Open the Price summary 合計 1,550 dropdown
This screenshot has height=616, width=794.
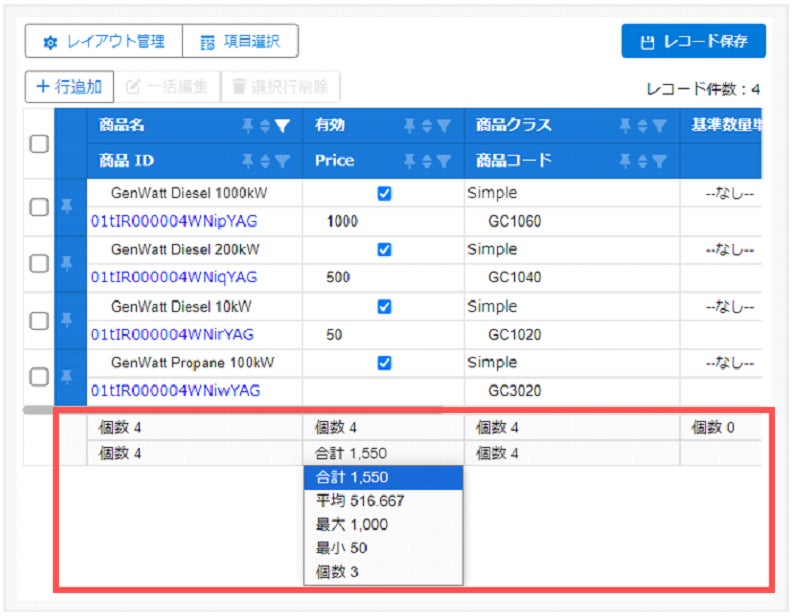tap(383, 453)
